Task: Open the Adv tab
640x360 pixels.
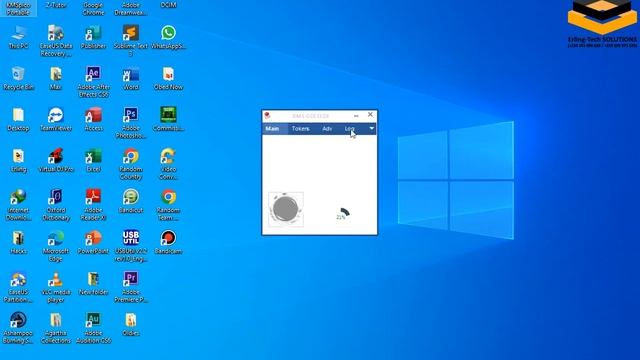Action: click(327, 129)
